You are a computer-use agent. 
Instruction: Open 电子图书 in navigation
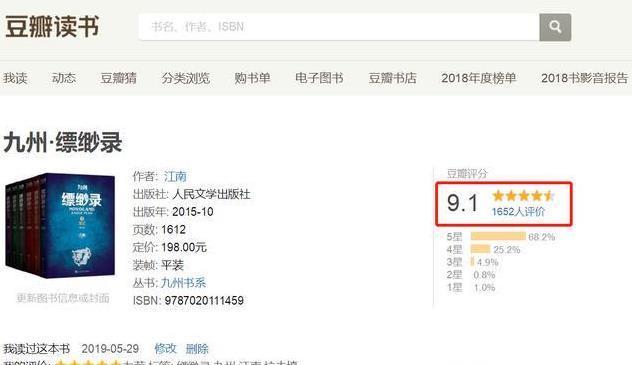tap(319, 78)
